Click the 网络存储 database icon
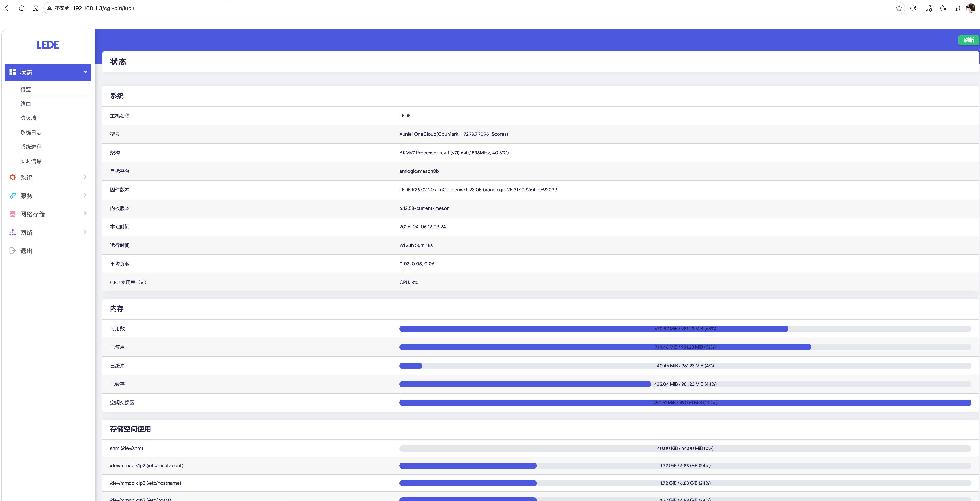Screen dimensions: 980x501 13,214
